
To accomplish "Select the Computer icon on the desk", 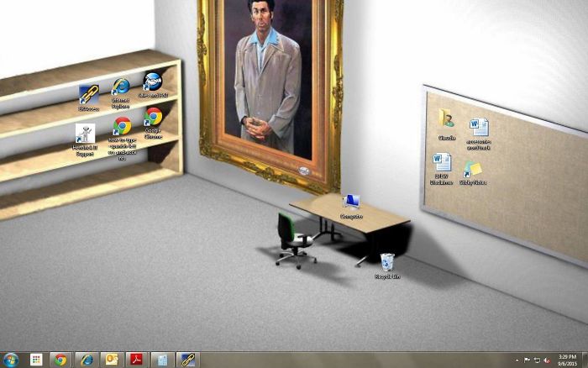I will (x=351, y=202).
